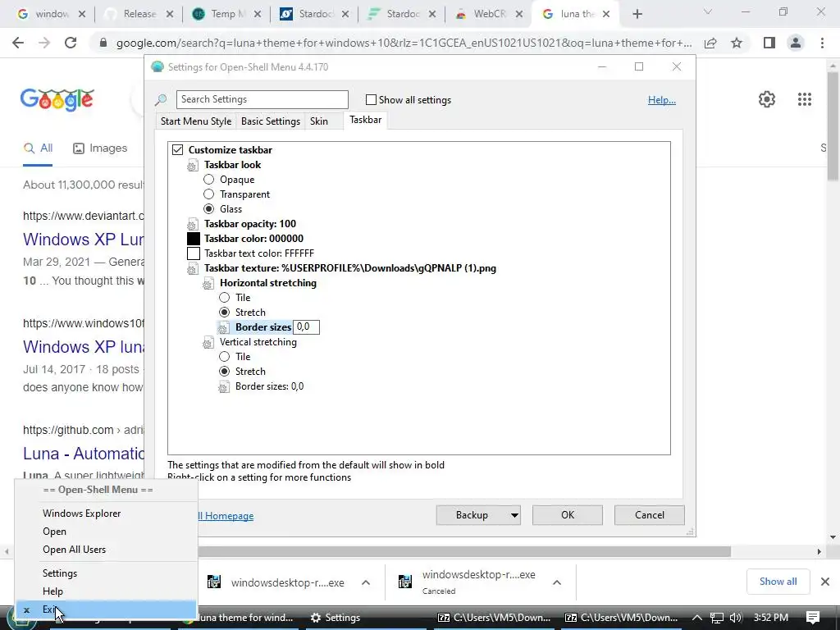840x630 pixels.
Task: Toggle the Chrome side panel icon
Action: click(x=769, y=43)
